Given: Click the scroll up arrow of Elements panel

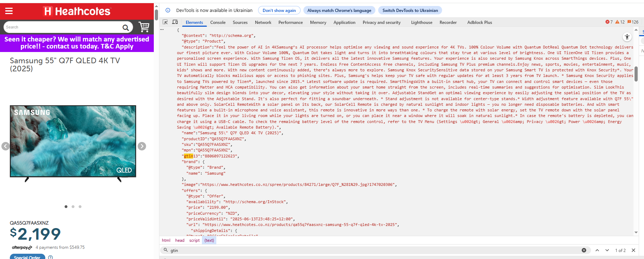Looking at the screenshot, I should [x=636, y=30].
